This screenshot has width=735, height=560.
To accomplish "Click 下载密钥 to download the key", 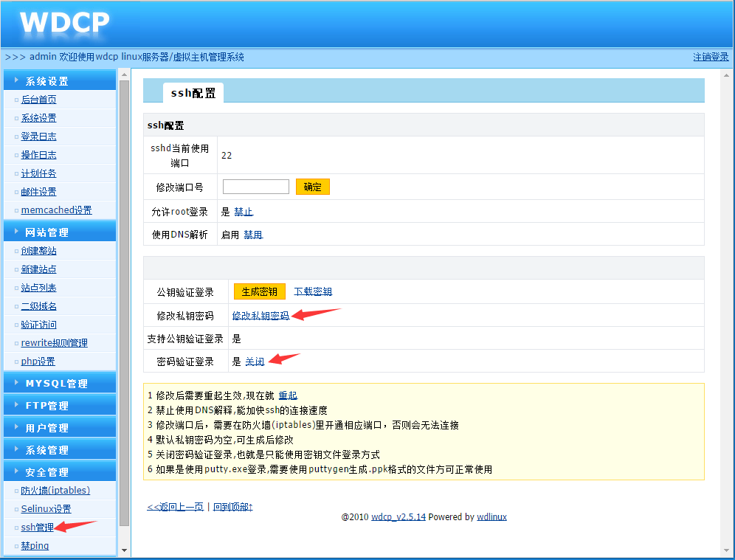I will [x=312, y=291].
